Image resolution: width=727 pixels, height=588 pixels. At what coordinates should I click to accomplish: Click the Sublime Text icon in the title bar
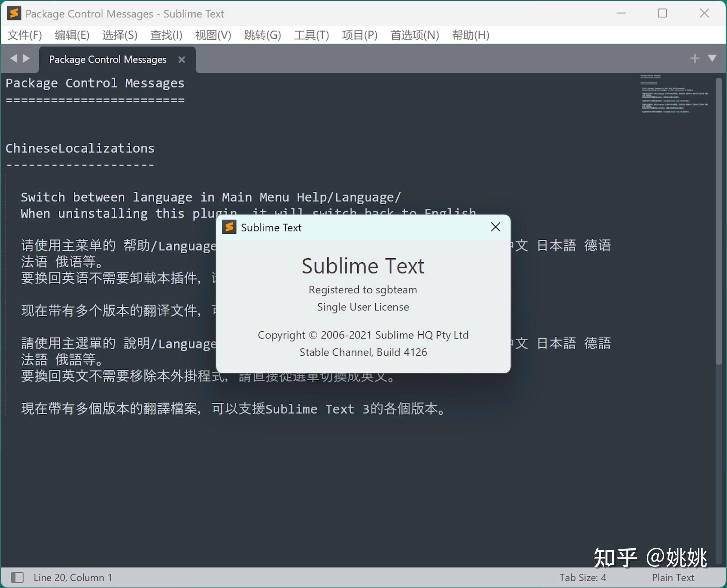point(14,13)
